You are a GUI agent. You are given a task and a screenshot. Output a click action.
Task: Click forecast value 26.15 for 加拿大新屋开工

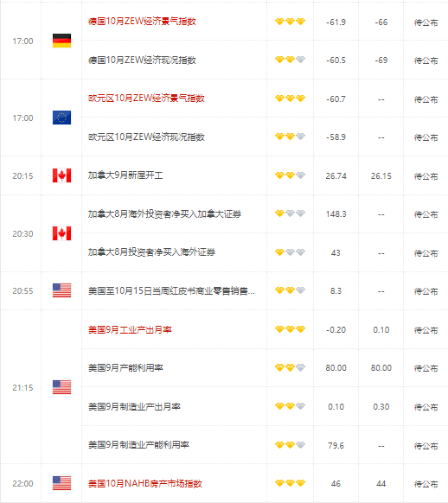(381, 176)
